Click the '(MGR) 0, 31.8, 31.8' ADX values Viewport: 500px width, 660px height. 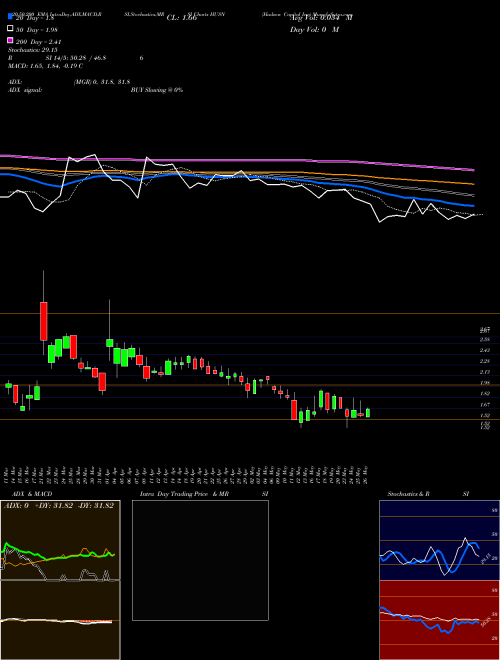101,82
